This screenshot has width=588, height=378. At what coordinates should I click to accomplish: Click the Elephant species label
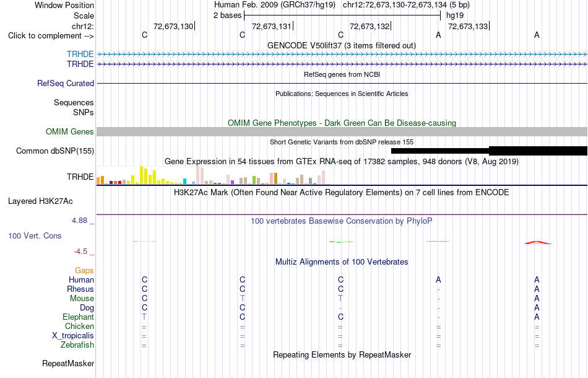[x=79, y=317]
